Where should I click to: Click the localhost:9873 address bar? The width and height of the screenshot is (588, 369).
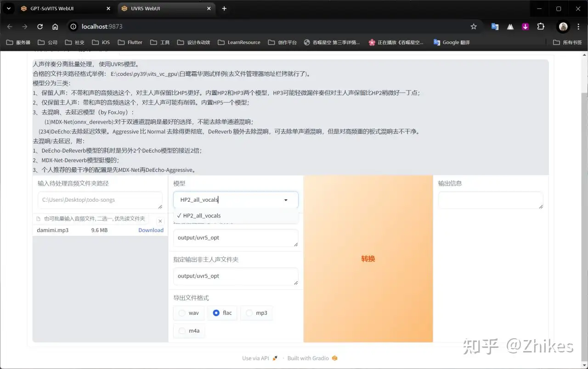(274, 27)
